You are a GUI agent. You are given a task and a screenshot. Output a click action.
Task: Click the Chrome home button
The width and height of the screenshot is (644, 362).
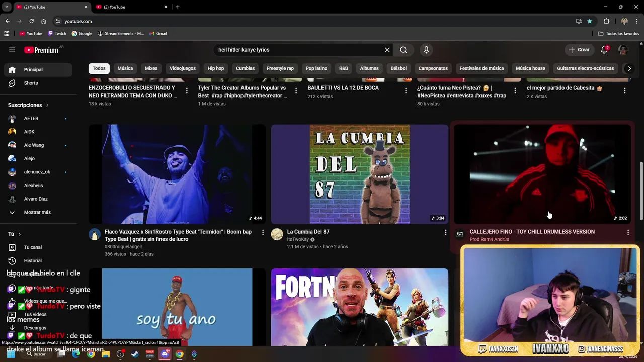coord(43,21)
